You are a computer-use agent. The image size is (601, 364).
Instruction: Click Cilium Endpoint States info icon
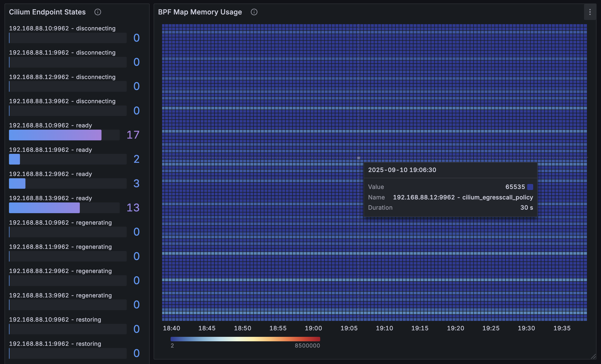pos(98,12)
